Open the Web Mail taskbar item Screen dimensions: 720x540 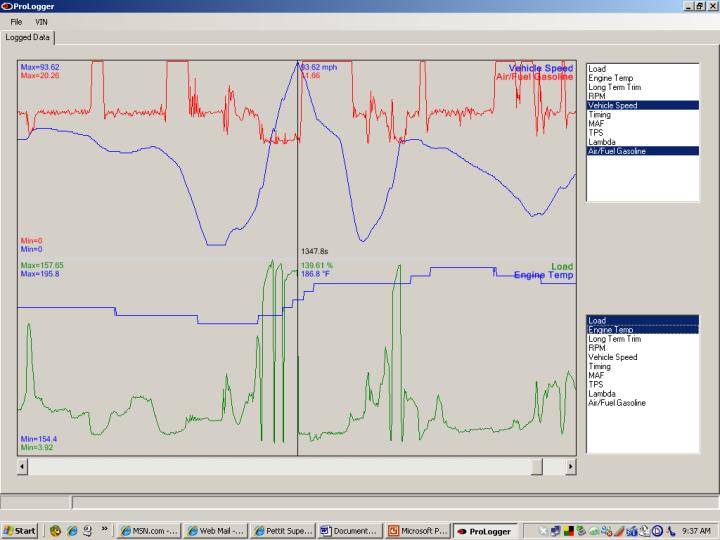tap(216, 531)
